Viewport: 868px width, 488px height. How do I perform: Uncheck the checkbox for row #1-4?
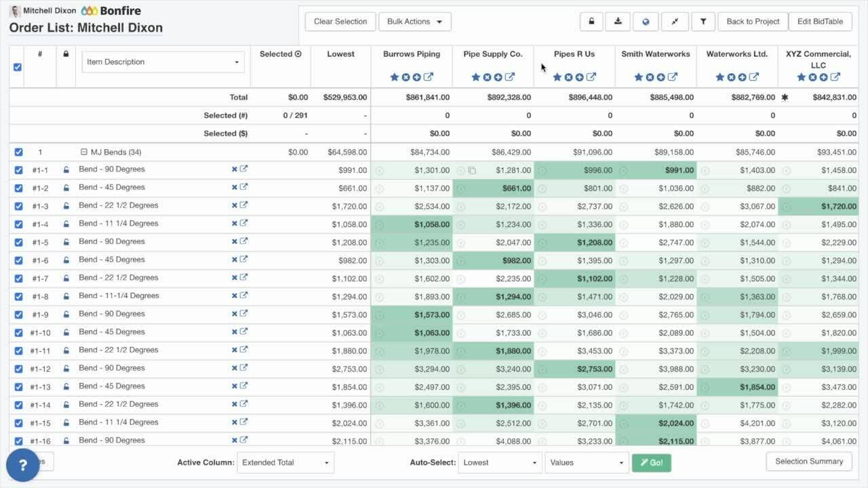18,224
